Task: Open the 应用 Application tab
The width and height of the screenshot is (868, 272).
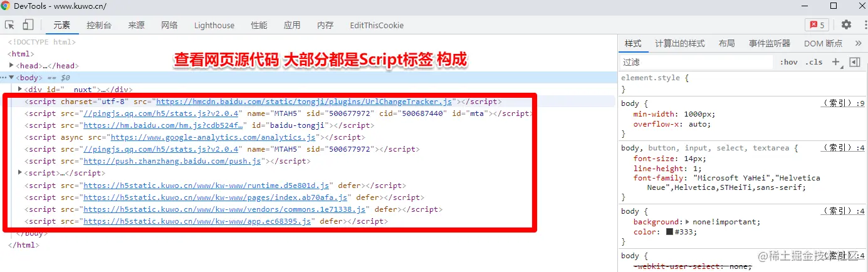Action: coord(292,25)
